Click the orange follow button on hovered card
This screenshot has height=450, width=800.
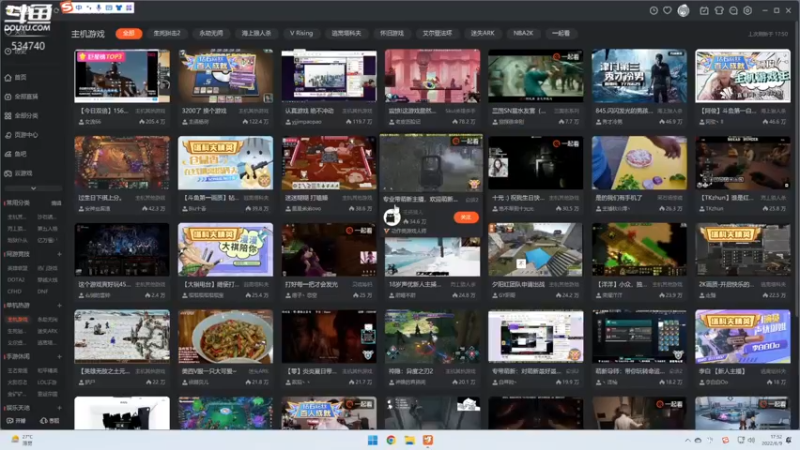(x=466, y=217)
